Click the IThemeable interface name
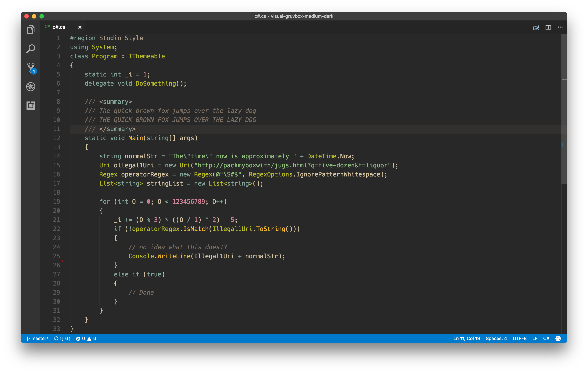 [146, 56]
